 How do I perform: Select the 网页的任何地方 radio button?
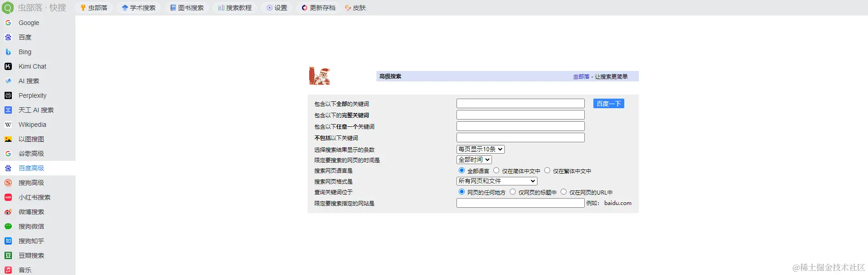point(462,192)
